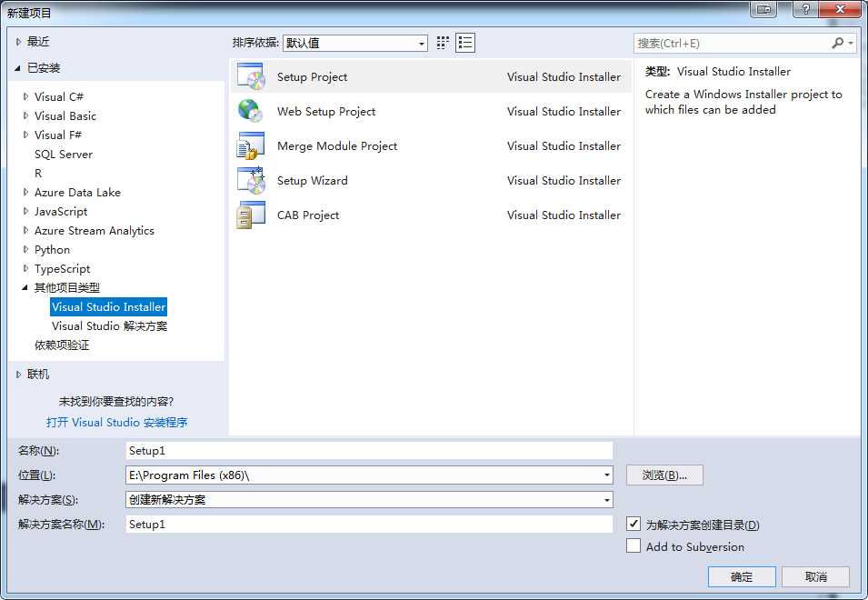
Task: Switch to small icons view
Action: [x=443, y=43]
